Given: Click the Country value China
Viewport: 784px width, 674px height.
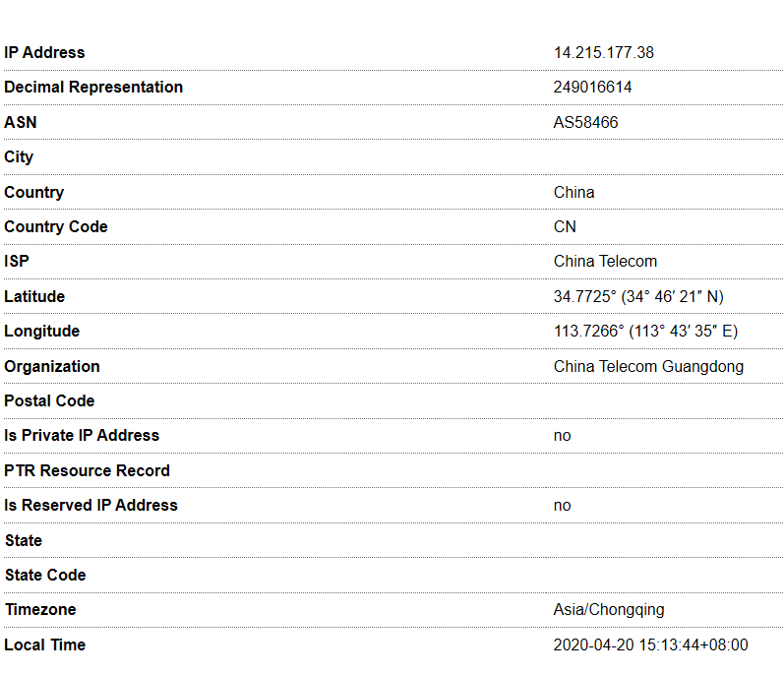Looking at the screenshot, I should [x=574, y=192].
